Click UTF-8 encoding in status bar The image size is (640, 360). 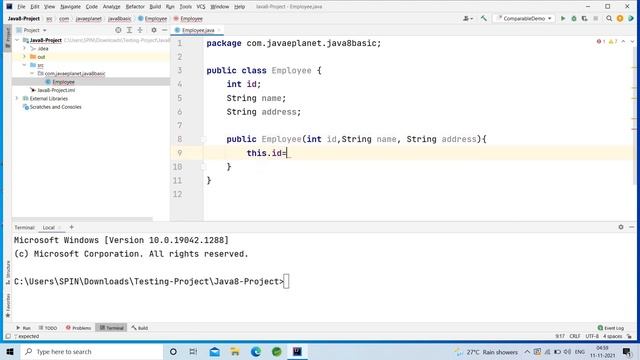592,336
